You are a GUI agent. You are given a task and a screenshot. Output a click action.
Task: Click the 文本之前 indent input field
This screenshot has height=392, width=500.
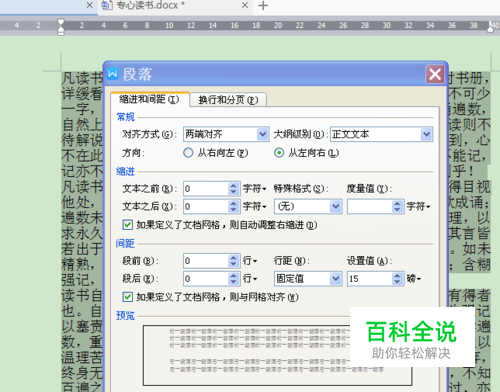tap(206, 189)
